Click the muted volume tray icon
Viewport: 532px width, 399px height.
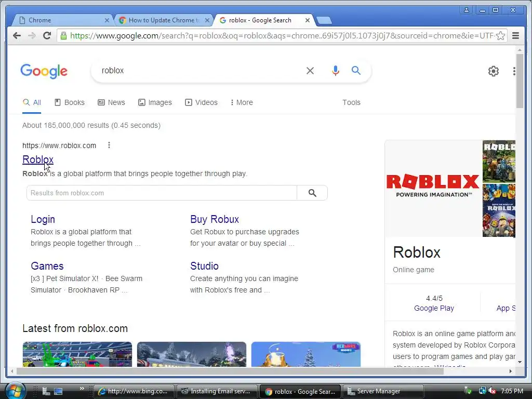pos(493,391)
